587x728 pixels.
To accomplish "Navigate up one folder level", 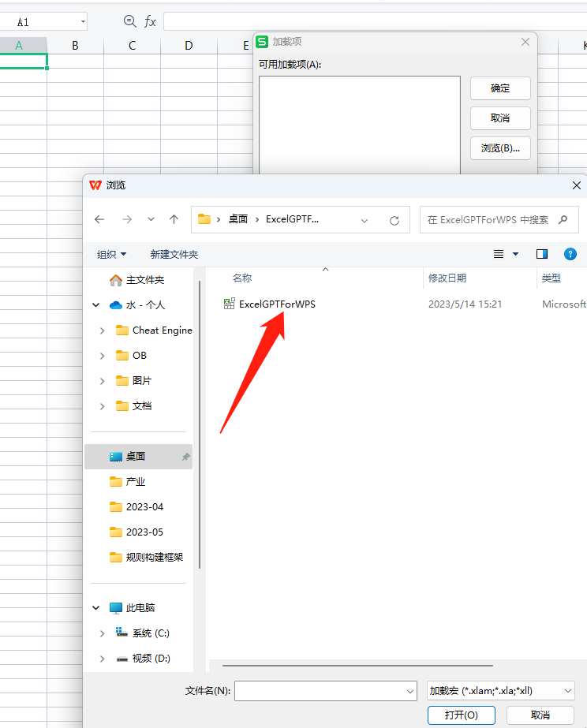I will pyautogui.click(x=174, y=219).
